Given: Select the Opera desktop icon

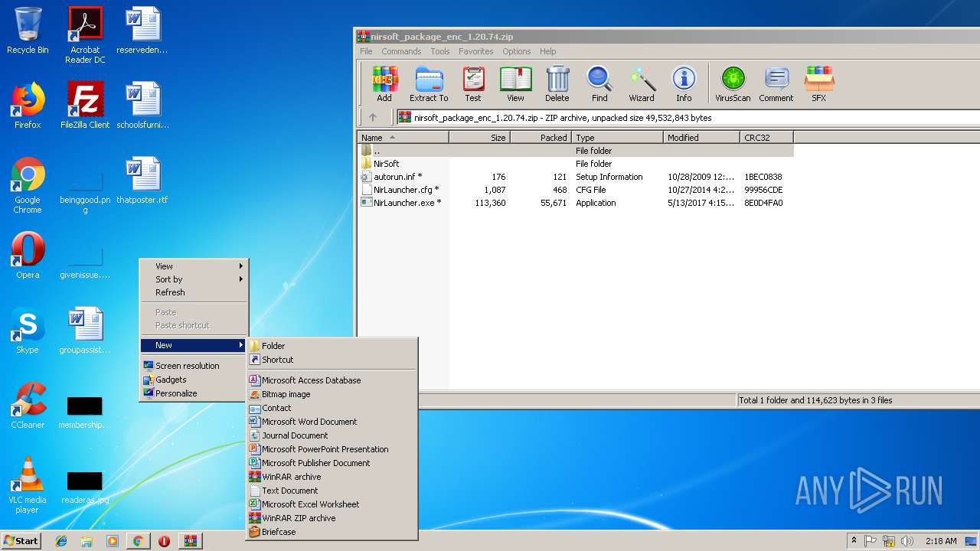Looking at the screenshot, I should pos(28,256).
